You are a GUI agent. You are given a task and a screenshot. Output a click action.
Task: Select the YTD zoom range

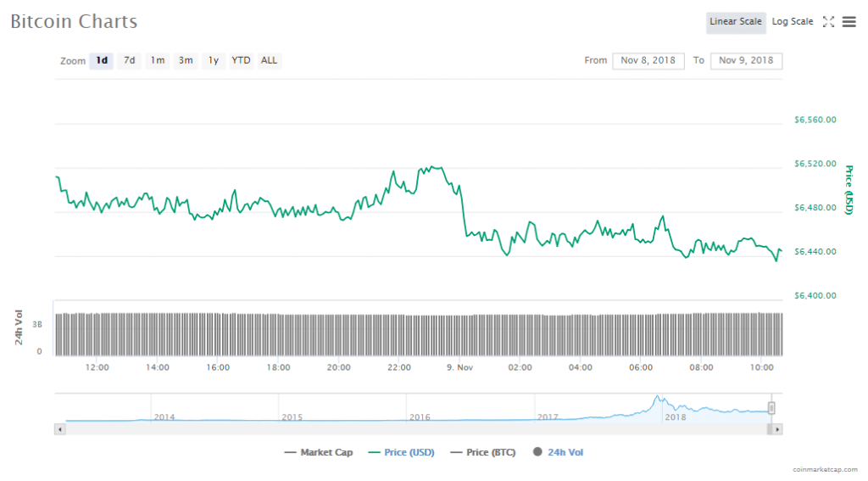pyautogui.click(x=241, y=60)
